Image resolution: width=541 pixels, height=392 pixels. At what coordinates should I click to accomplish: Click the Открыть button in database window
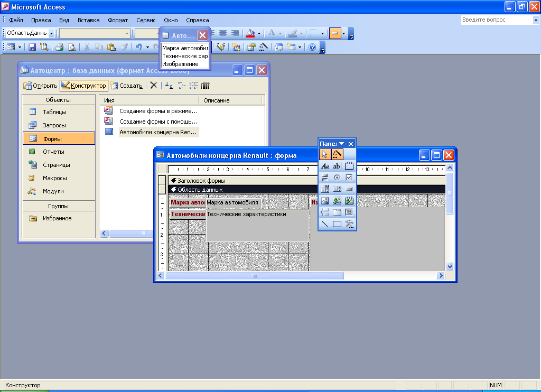[40, 86]
